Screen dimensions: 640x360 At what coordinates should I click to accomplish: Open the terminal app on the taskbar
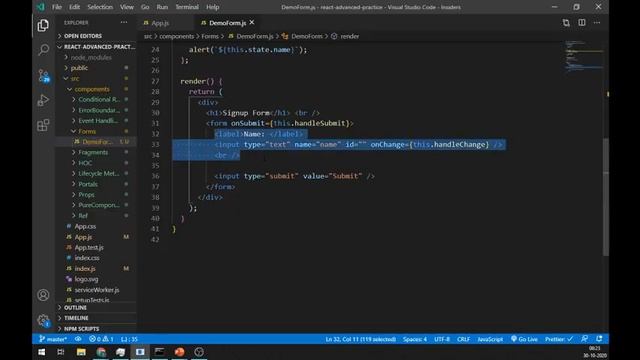click(160, 352)
